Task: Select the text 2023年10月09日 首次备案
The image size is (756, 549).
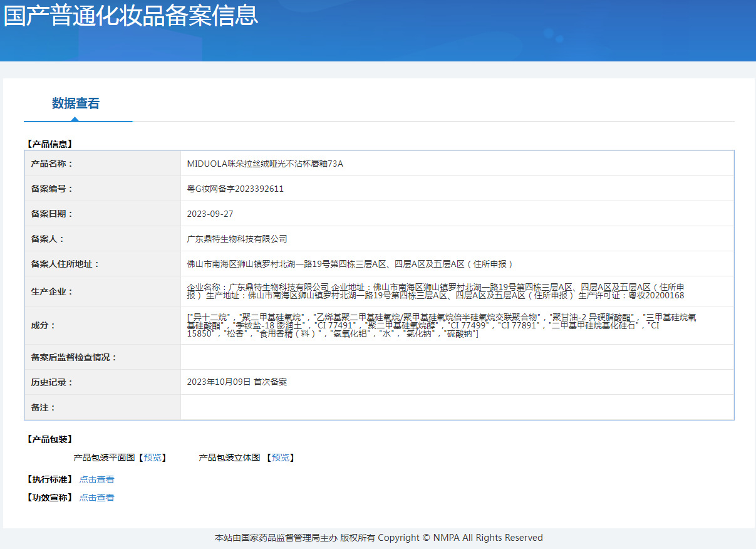Action: pos(237,382)
